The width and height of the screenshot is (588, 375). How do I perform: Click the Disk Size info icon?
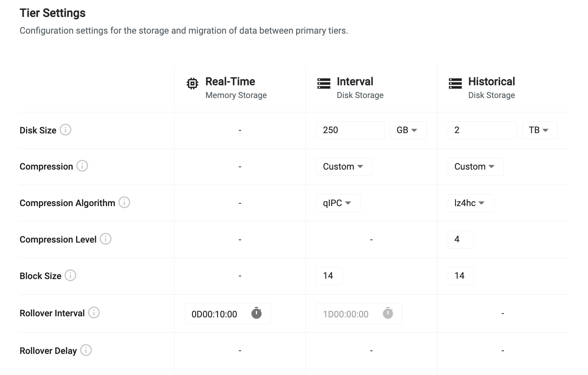65,130
